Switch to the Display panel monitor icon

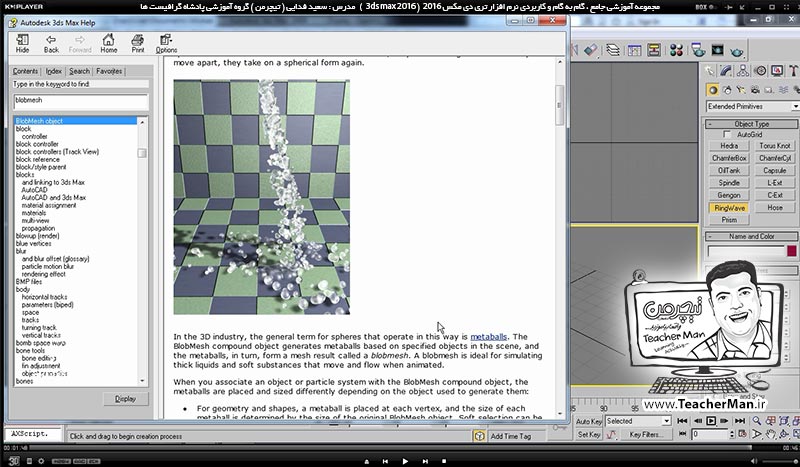[777, 70]
